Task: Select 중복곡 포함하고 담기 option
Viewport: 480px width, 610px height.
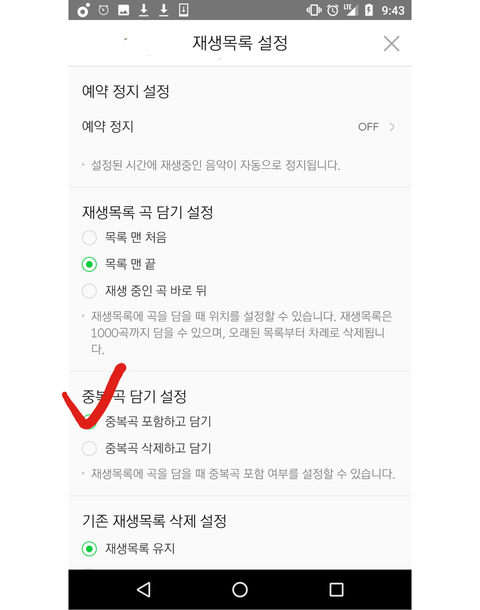Action: (x=89, y=422)
